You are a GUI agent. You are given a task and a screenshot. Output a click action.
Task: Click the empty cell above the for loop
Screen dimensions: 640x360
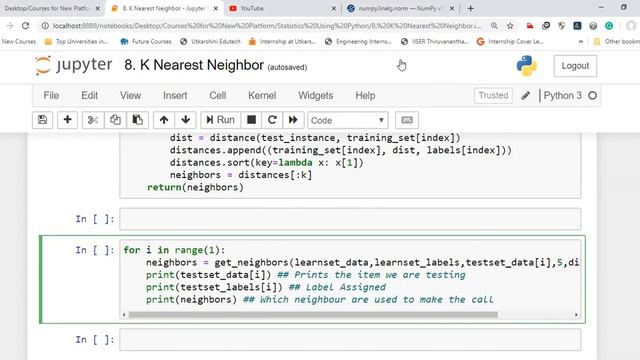[x=350, y=219]
